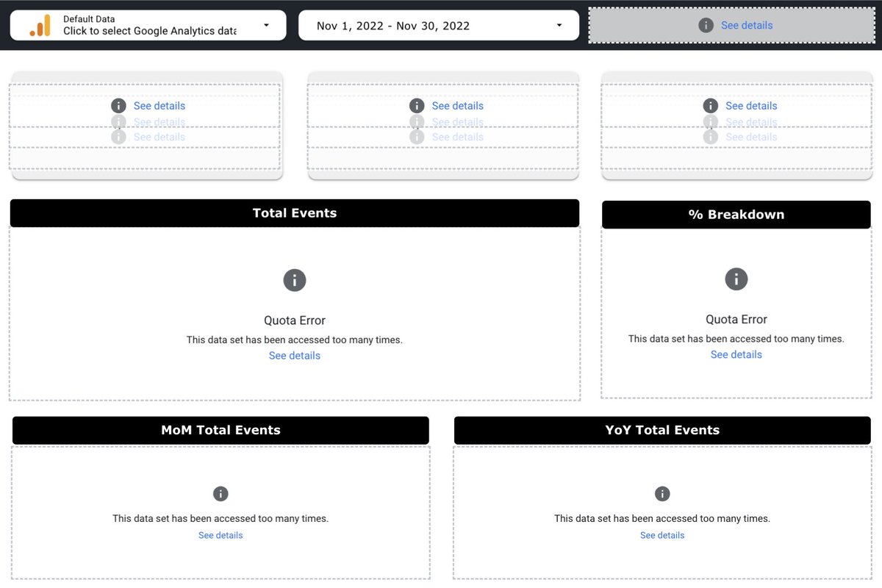Open See details under % Breakdown
The image size is (882, 588).
736,354
